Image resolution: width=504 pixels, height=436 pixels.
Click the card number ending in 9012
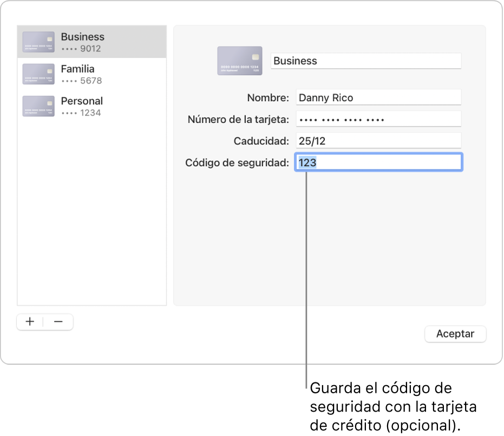(x=81, y=49)
